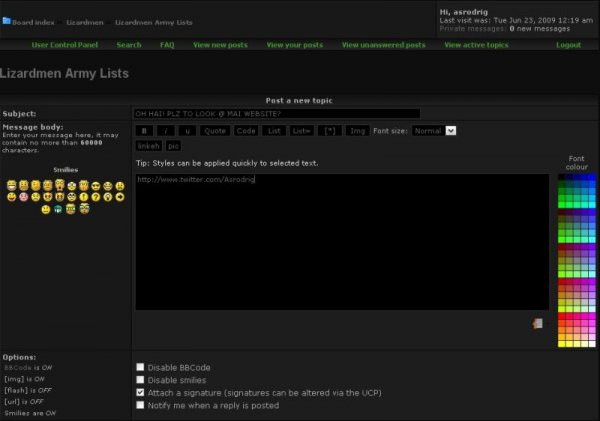Apply bold with the B button
Screen dimensions: 600x421
coord(144,131)
